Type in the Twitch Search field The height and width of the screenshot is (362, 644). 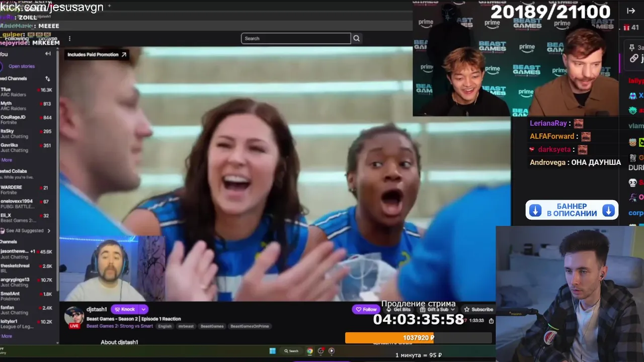point(296,38)
